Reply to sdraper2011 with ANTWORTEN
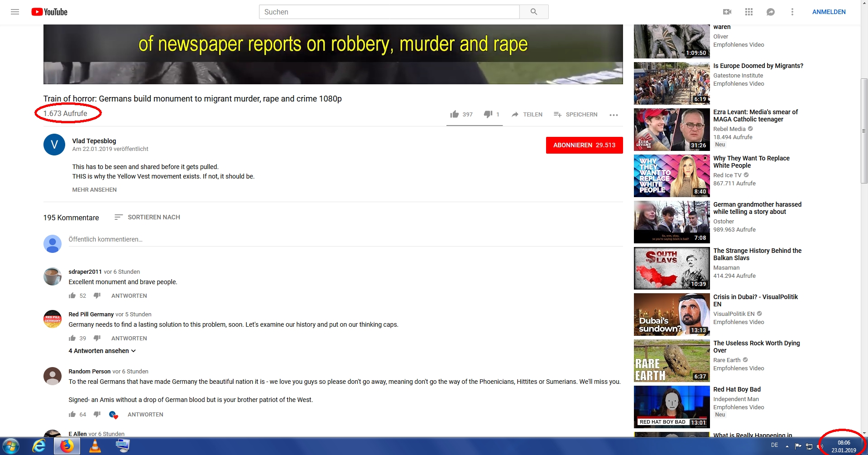This screenshot has width=868, height=455. pyautogui.click(x=129, y=295)
